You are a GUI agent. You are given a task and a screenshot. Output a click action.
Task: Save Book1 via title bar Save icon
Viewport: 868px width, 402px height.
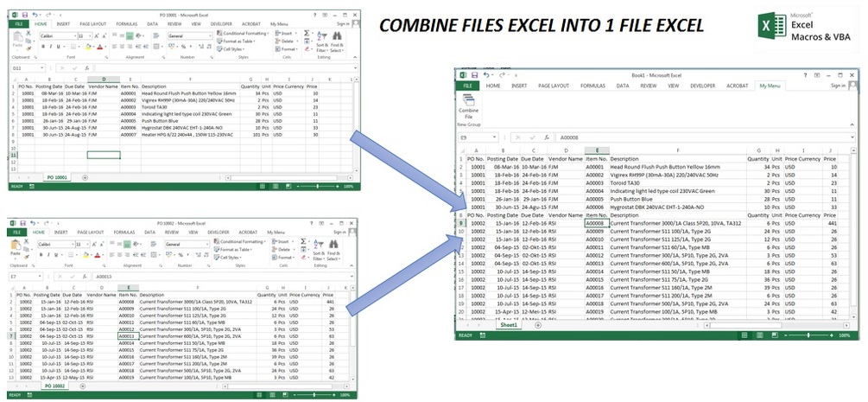[x=475, y=75]
